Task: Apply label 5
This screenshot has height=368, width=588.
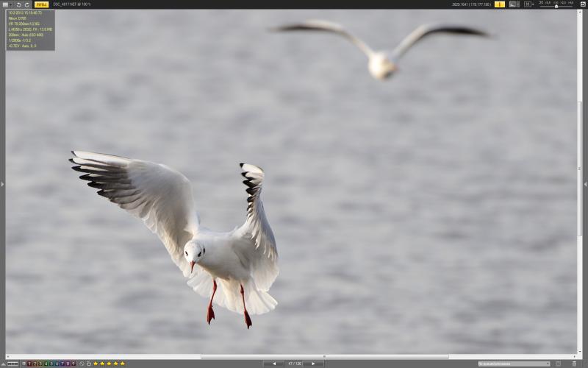Action: coord(51,364)
